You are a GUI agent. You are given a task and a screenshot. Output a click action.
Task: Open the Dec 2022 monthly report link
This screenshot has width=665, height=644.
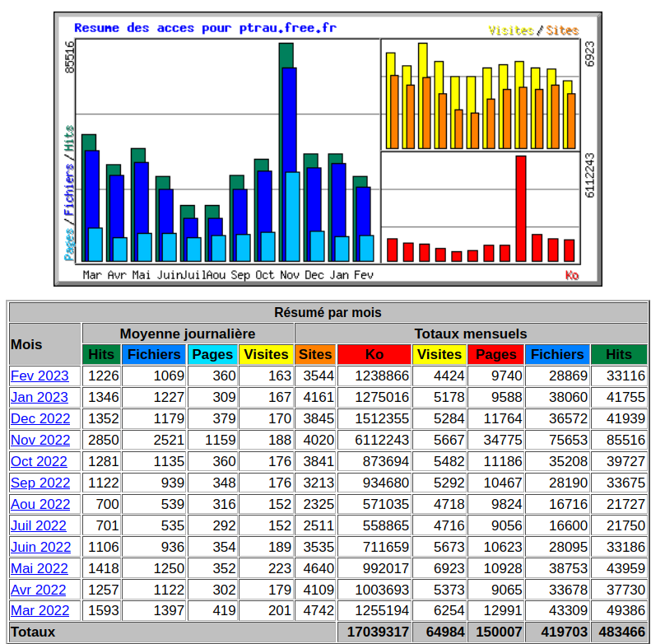tap(40, 418)
